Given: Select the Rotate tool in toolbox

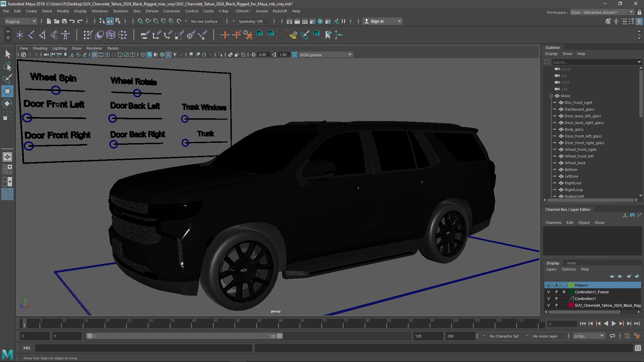Looking at the screenshot, I should tap(7, 104).
